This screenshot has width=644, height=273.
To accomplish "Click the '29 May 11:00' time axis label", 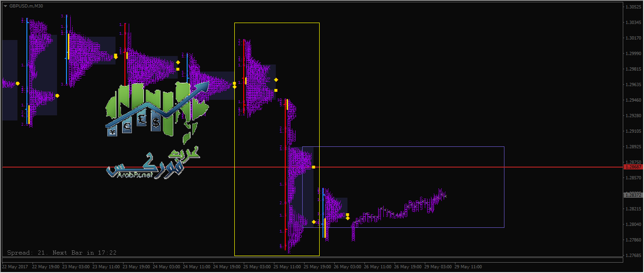I will tap(468, 267).
